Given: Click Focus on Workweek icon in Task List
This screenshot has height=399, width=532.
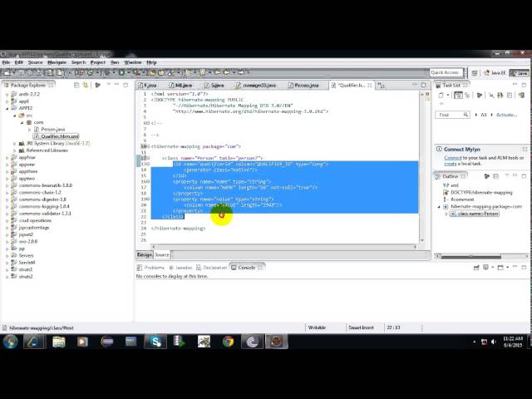Looking at the screenshot, I should tap(480, 96).
